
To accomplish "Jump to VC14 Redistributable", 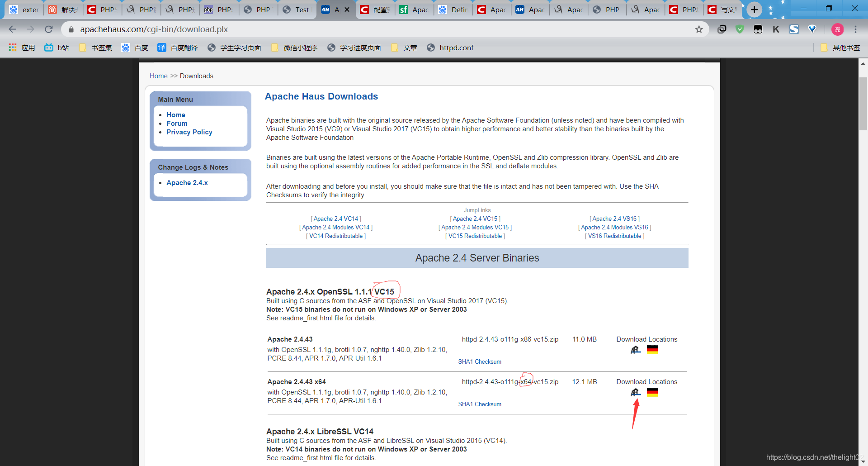I will click(336, 236).
